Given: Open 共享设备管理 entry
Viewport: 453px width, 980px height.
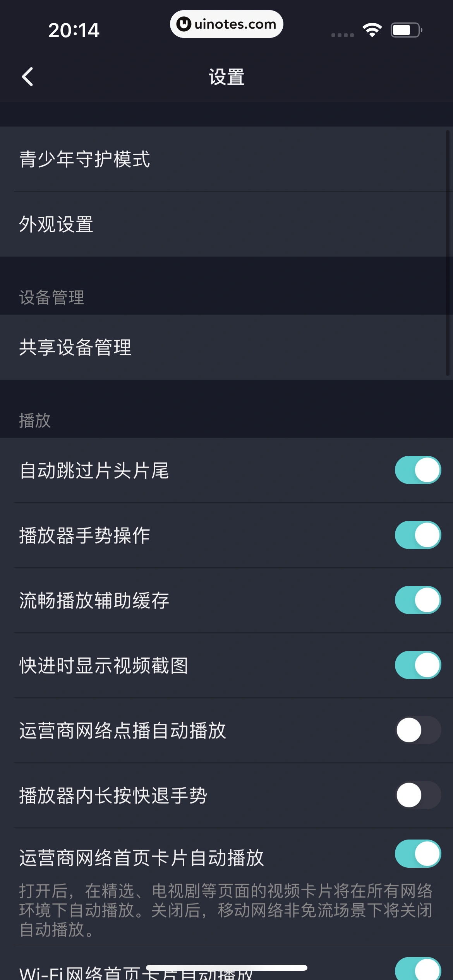Looking at the screenshot, I should coord(226,347).
